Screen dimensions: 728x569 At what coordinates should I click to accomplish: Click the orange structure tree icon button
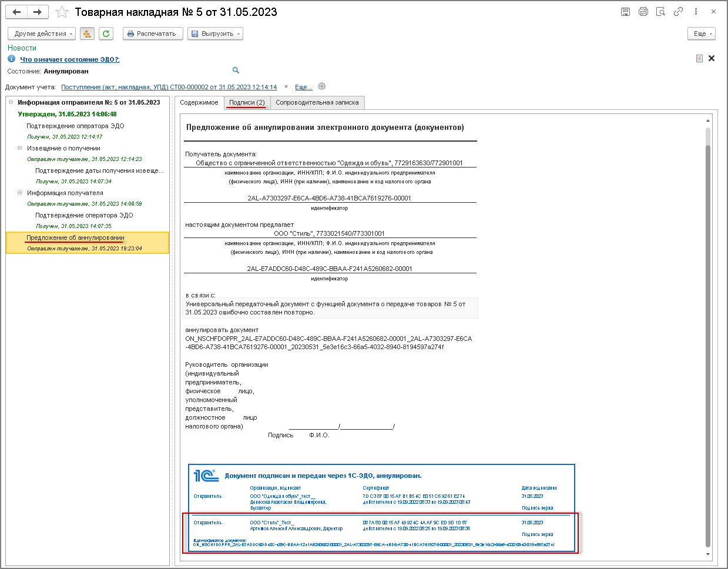(87, 34)
